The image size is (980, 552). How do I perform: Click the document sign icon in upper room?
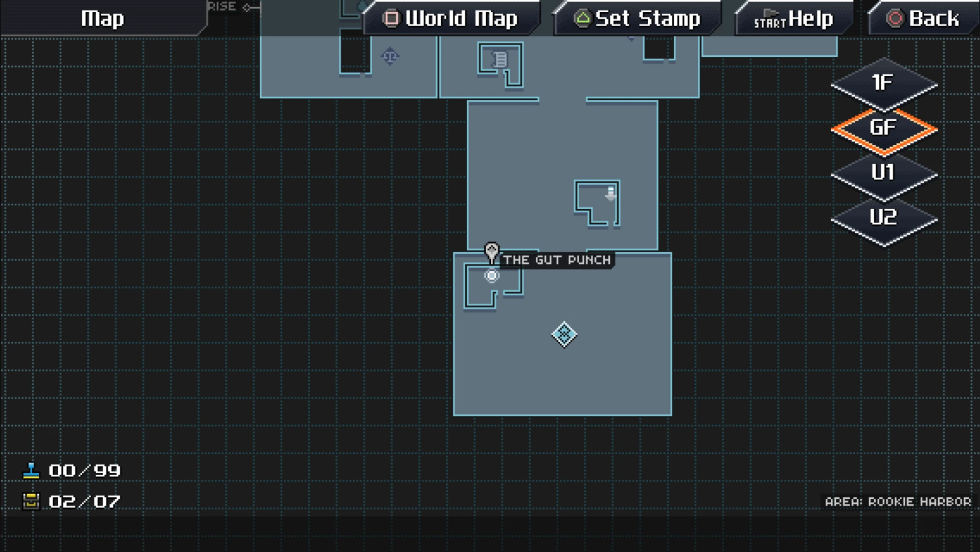[x=500, y=60]
